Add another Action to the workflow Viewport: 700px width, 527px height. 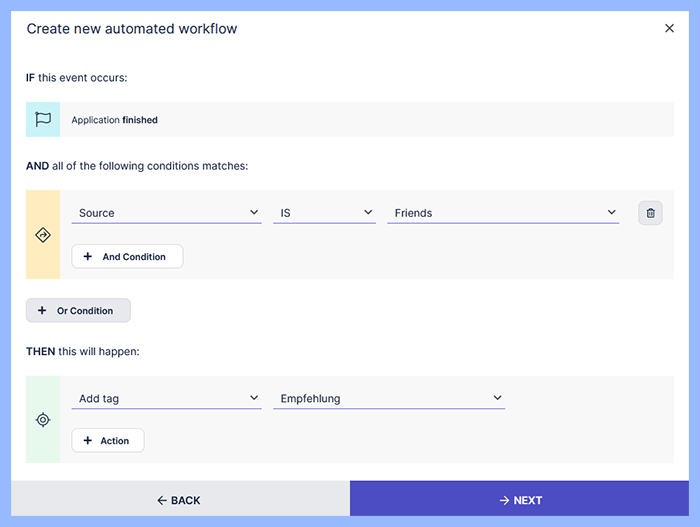pyautogui.click(x=108, y=441)
